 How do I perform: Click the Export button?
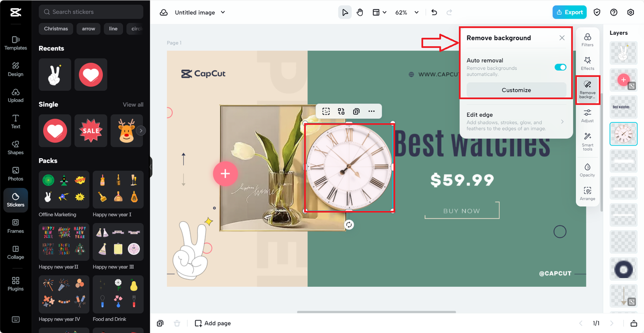tap(570, 12)
